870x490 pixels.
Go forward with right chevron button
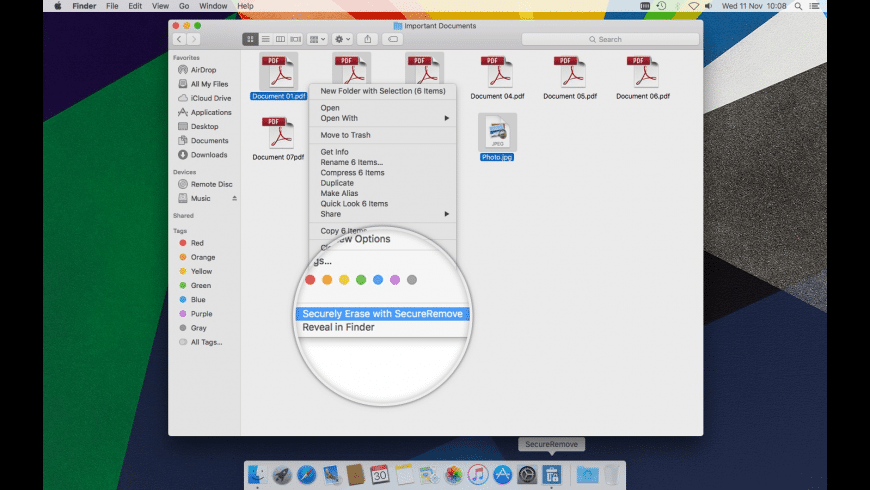(194, 39)
